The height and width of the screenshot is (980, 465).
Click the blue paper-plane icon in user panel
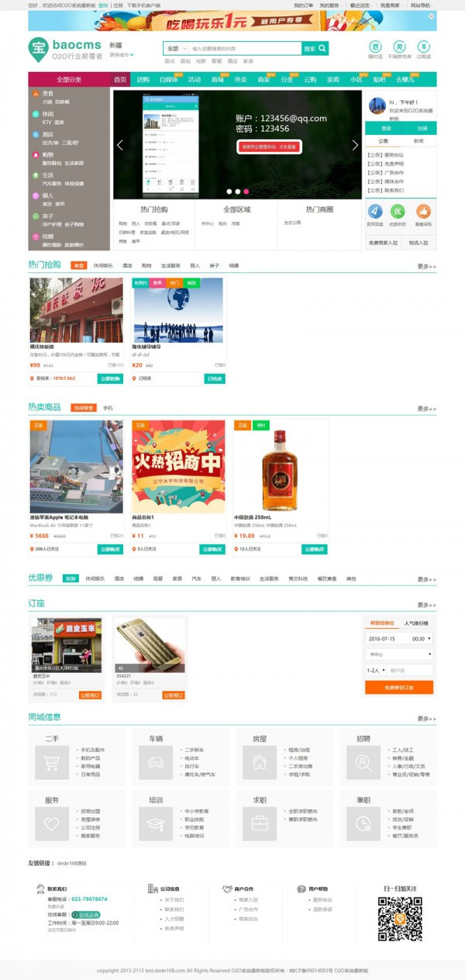(375, 211)
